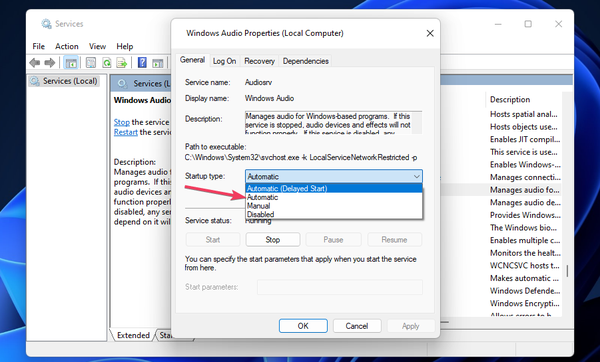Click the Back arrow in Services toolbar
Screen dimensions: 600x362
pos(35,62)
